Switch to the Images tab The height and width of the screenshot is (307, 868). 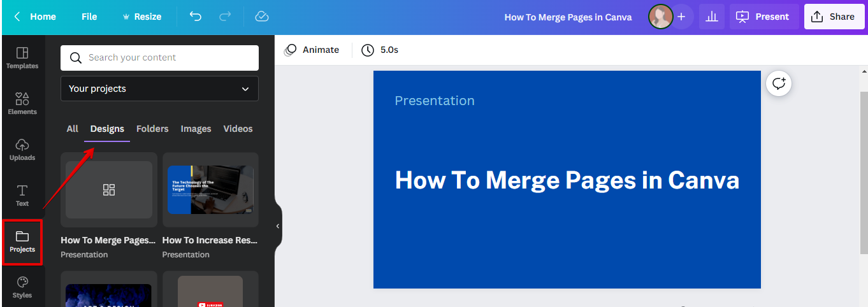tap(196, 129)
